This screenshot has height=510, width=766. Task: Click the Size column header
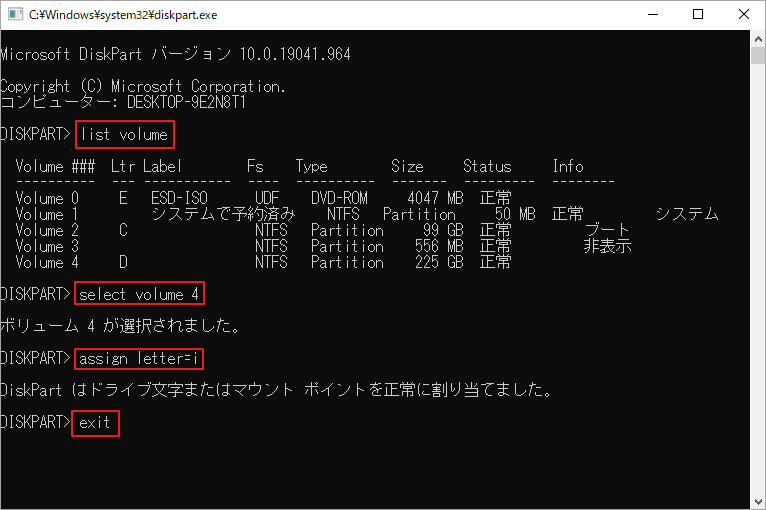coord(407,166)
